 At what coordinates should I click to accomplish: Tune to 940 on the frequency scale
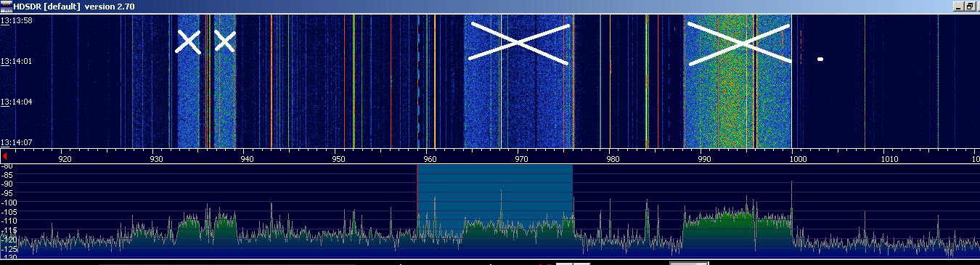coord(246,158)
